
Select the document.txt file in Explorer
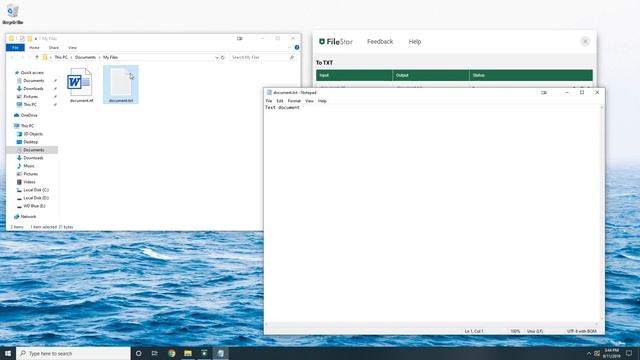point(121,85)
